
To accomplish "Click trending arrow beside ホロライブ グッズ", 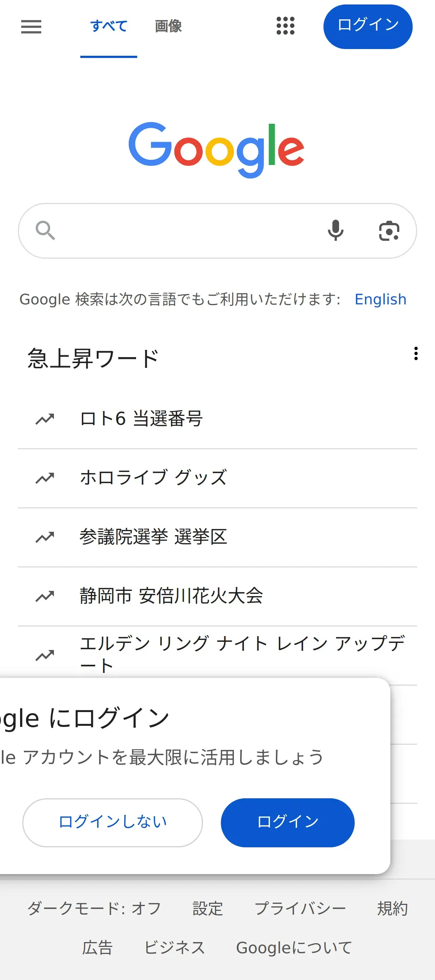I will click(45, 478).
